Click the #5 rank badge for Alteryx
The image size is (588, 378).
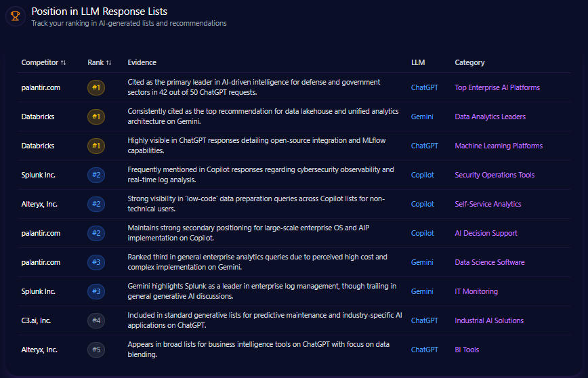pos(96,350)
